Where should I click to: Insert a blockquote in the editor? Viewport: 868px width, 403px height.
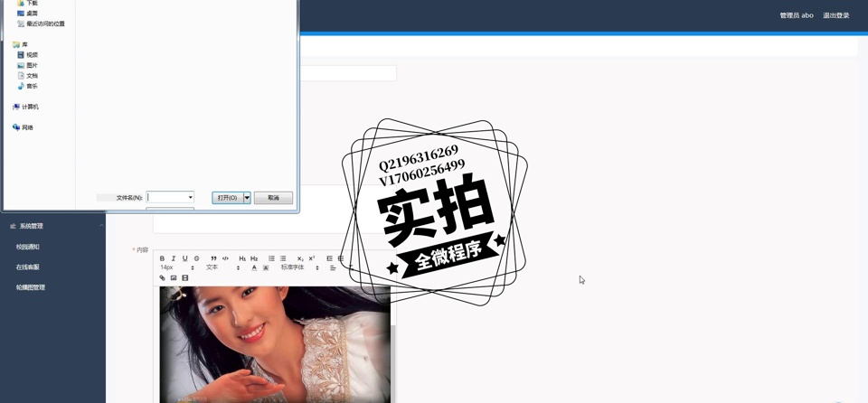[x=213, y=258]
